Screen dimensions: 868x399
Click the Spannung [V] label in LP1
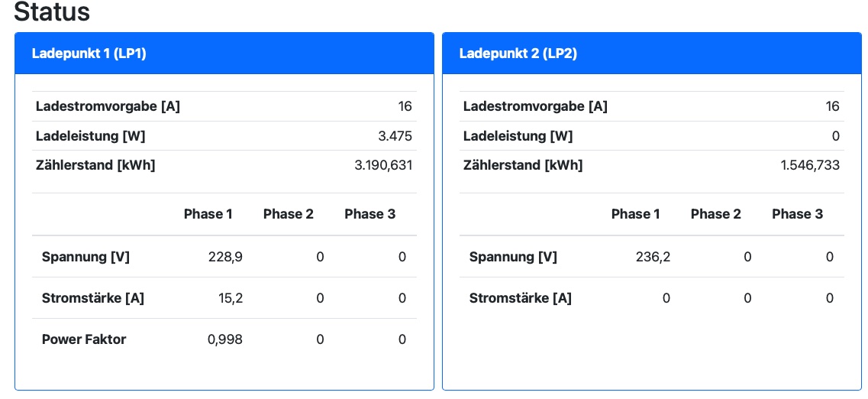(86, 257)
